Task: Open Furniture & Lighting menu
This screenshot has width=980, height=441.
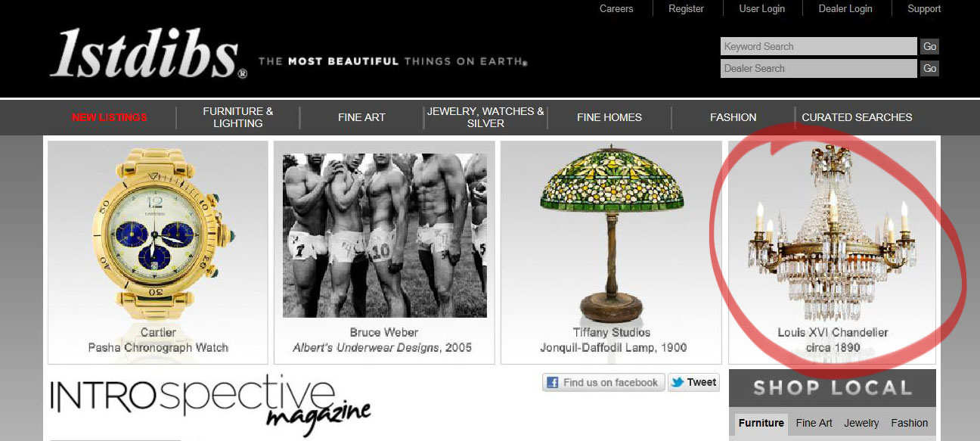Action: pos(238,117)
